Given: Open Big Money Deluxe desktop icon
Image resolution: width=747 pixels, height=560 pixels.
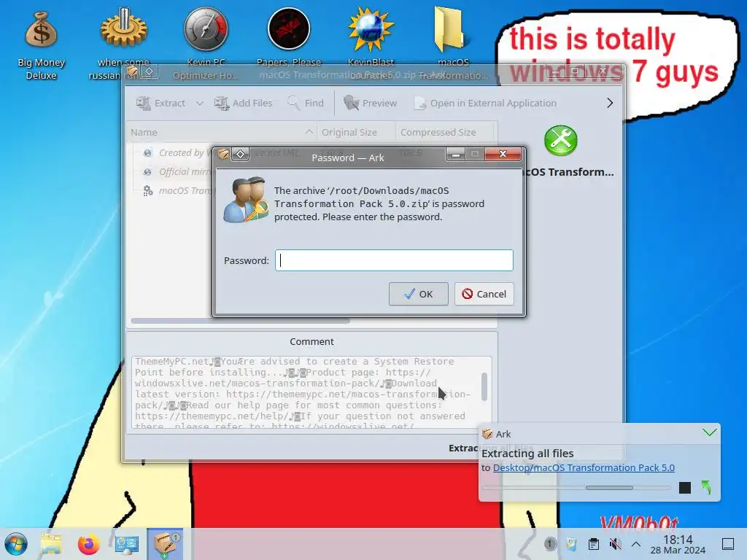Looking at the screenshot, I should (41, 29).
